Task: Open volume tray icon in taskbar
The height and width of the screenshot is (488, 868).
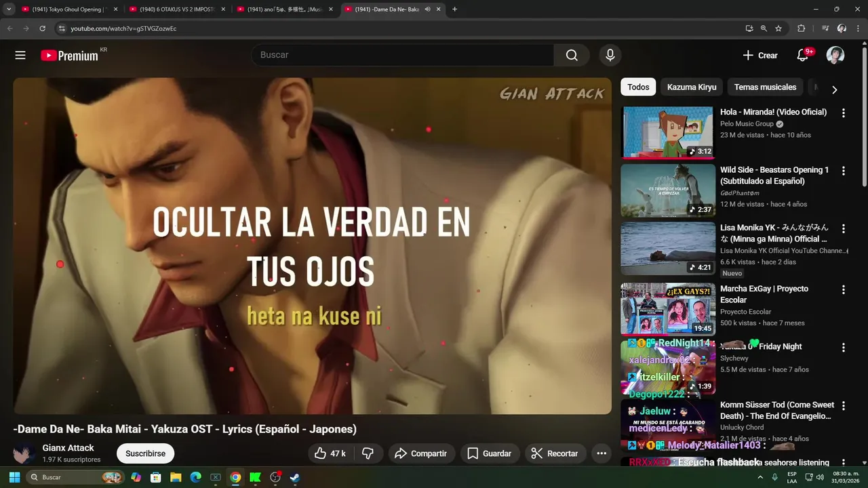Action: click(x=820, y=477)
